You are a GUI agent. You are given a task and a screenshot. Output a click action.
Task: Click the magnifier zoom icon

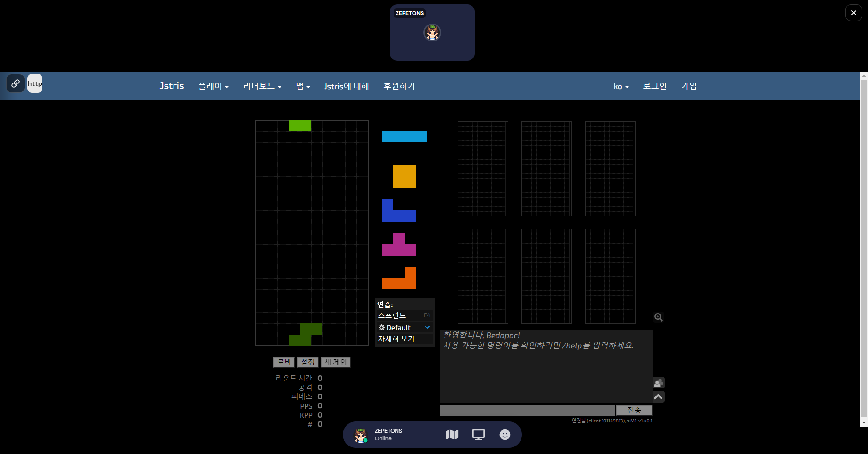click(658, 317)
